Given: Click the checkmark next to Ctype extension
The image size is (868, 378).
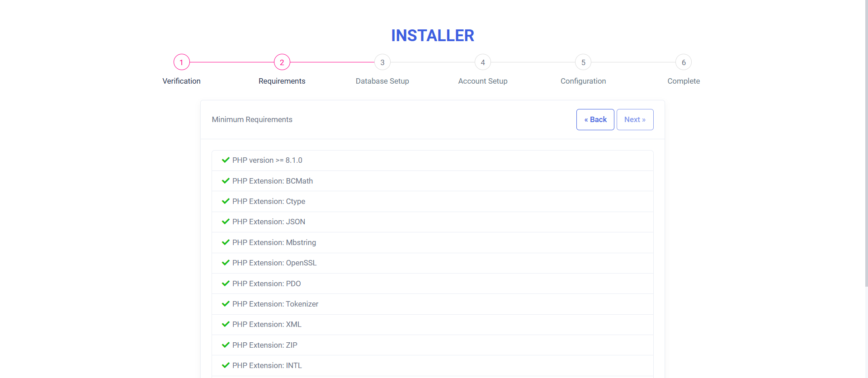Looking at the screenshot, I should tap(226, 201).
